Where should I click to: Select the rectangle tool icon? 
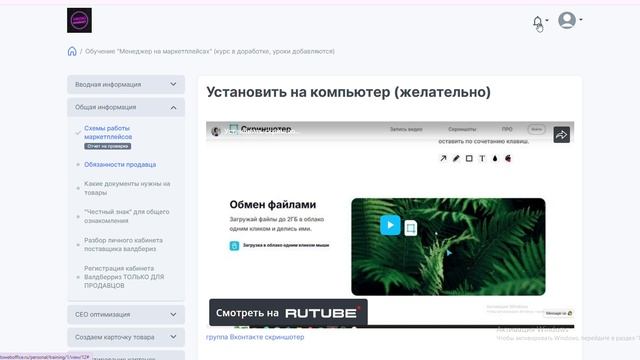[469, 158]
